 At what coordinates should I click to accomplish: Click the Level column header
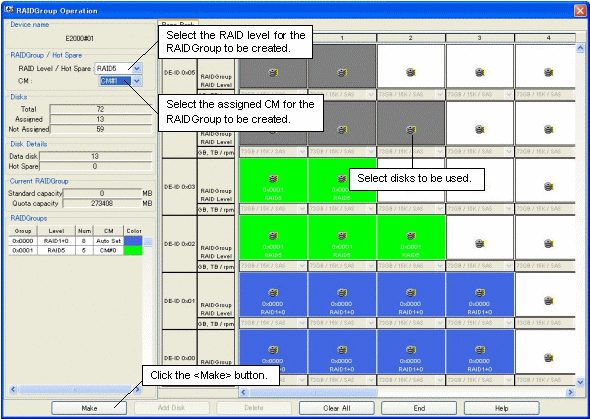point(56,231)
